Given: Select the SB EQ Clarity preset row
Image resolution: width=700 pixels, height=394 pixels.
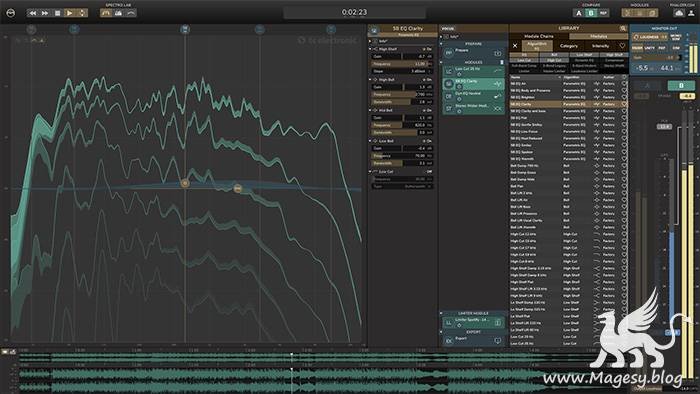Looking at the screenshot, I should click(x=569, y=104).
